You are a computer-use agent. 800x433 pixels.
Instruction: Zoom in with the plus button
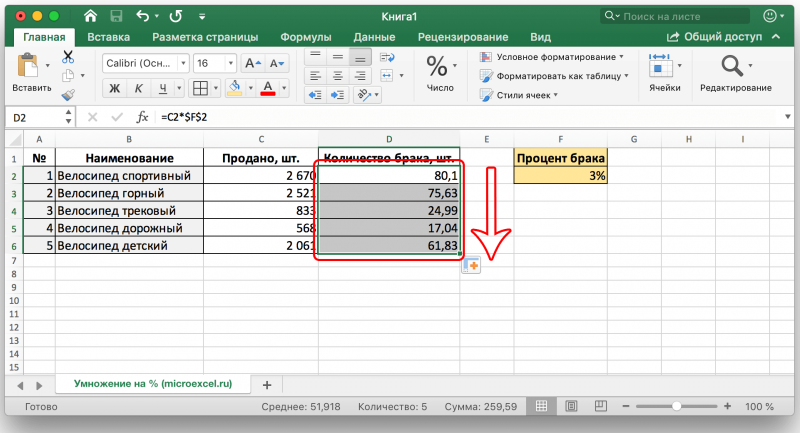(x=728, y=406)
